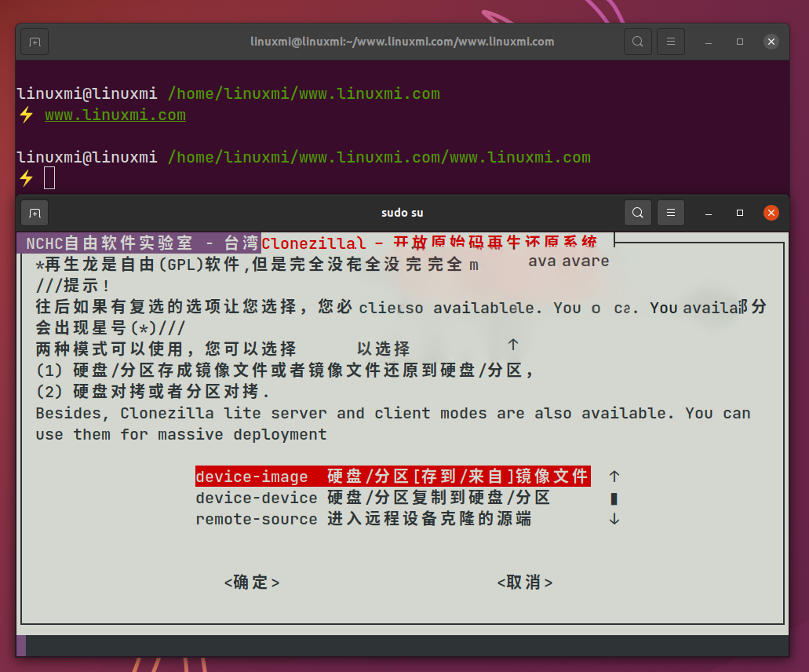The height and width of the screenshot is (672, 809).
Task: Click the '(2) 硬盘对拷或者分区对拷.' line
Action: tap(153, 392)
